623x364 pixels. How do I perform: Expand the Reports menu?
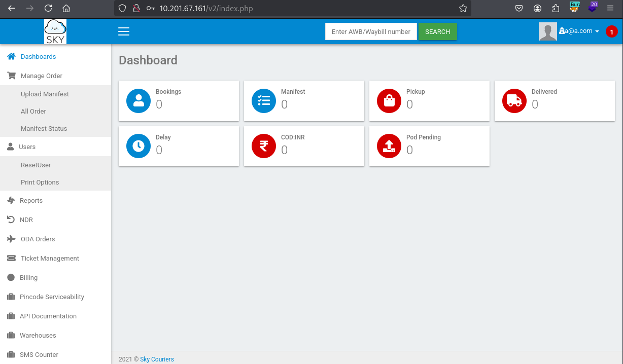(55, 200)
